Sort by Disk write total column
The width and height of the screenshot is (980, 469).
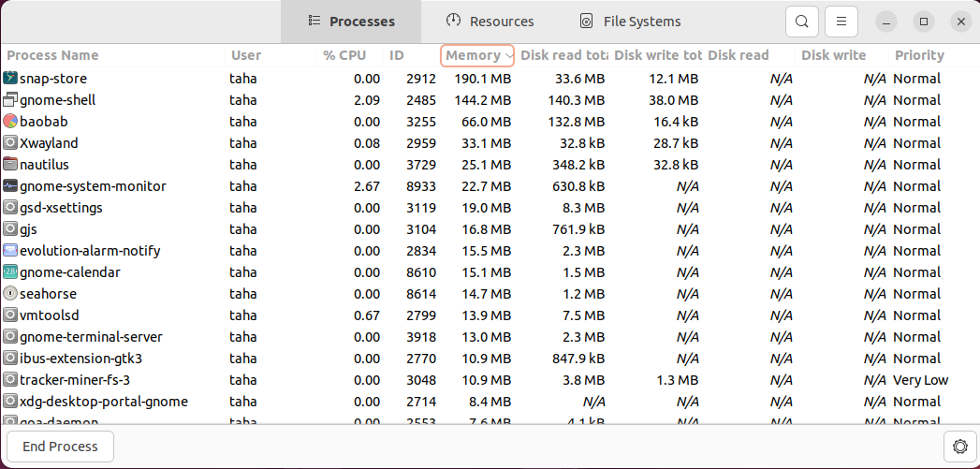(655, 55)
